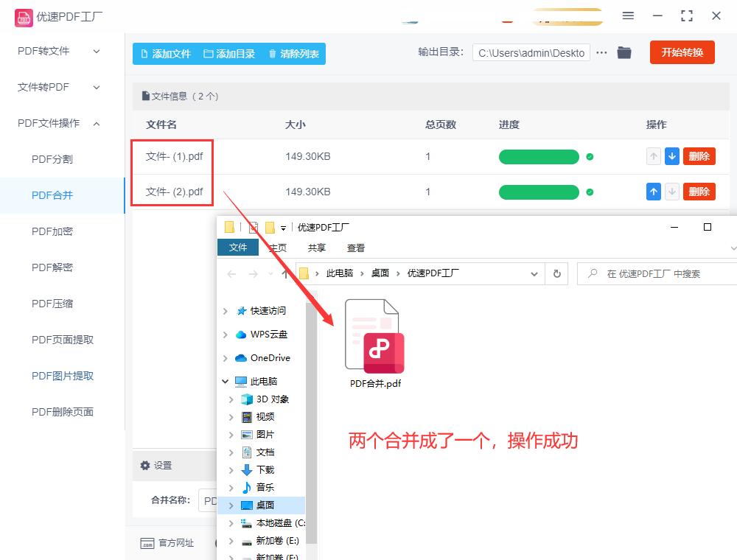Click the 文件名 column header
Screen dimensions: 737x560
[161, 125]
